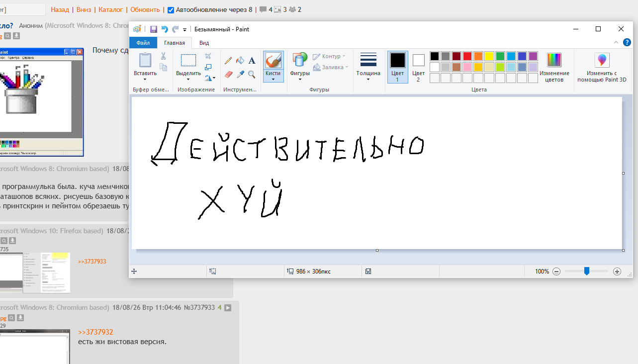Click the Paste clipboard icon
The height and width of the screenshot is (364, 638).
pyautogui.click(x=145, y=60)
